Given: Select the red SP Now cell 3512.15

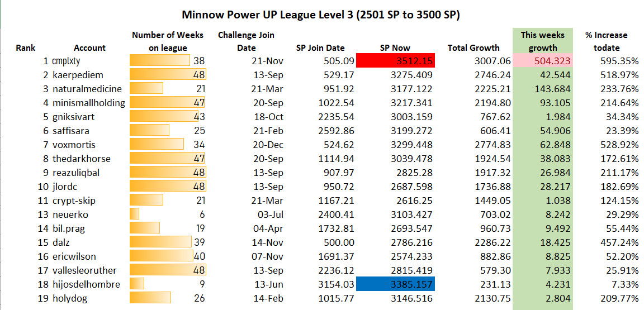Looking at the screenshot, I should pos(396,60).
